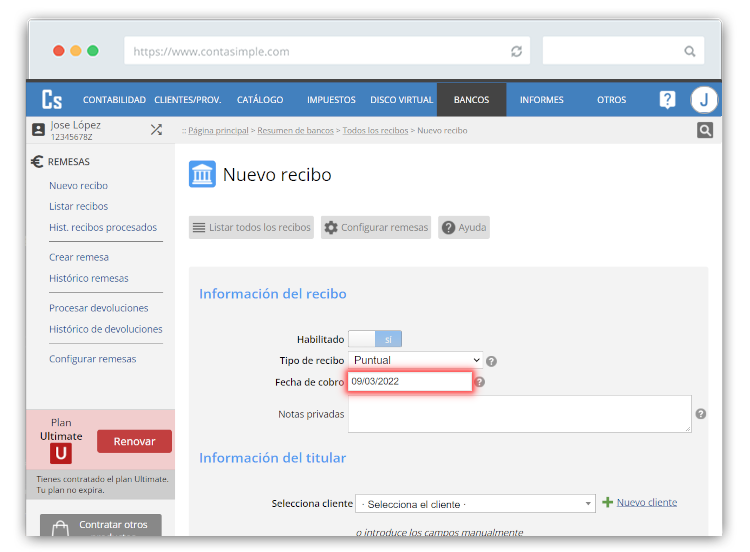Click the browser reload icon
Image resolution: width=750 pixels, height=552 pixels.
[x=516, y=51]
